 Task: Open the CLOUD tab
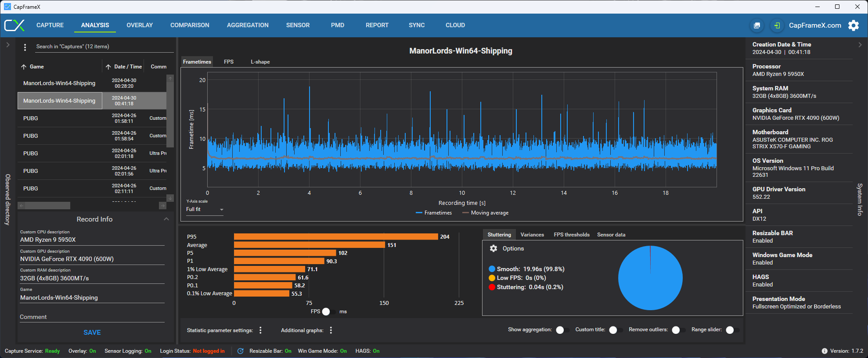click(x=455, y=25)
